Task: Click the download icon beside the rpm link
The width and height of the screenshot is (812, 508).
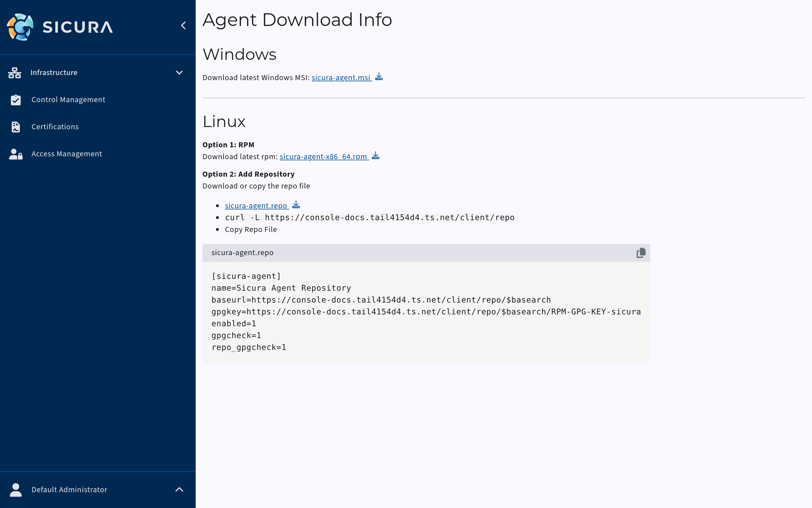Action: pyautogui.click(x=376, y=156)
